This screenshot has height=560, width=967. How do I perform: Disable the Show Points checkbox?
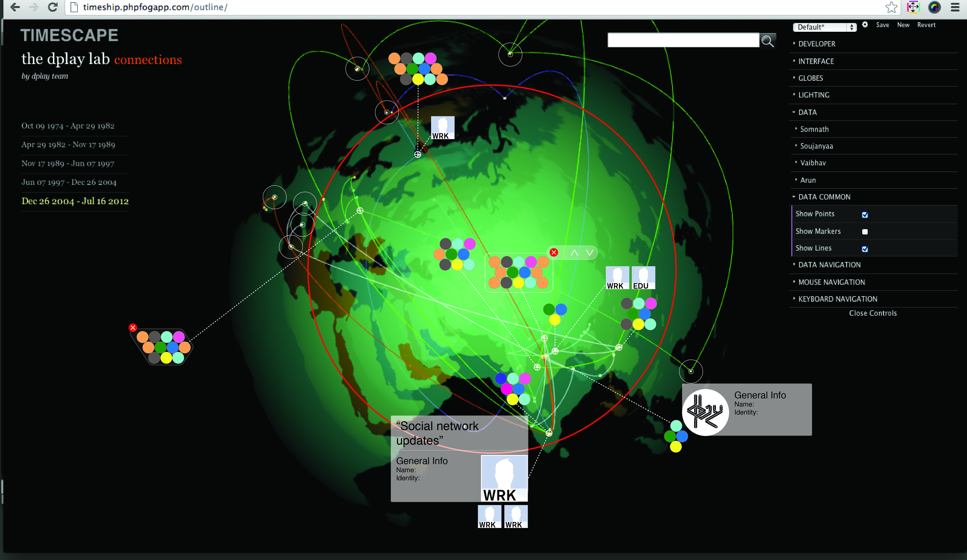(x=865, y=215)
